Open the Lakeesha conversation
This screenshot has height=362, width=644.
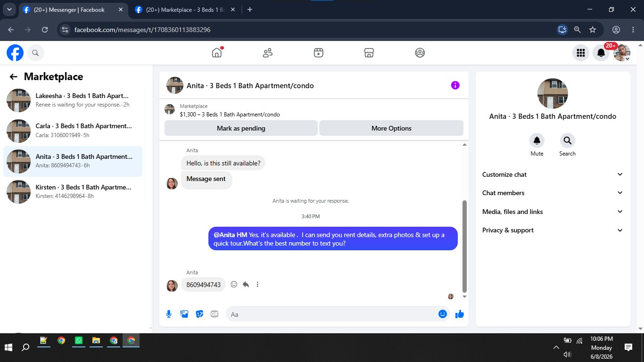(x=73, y=100)
